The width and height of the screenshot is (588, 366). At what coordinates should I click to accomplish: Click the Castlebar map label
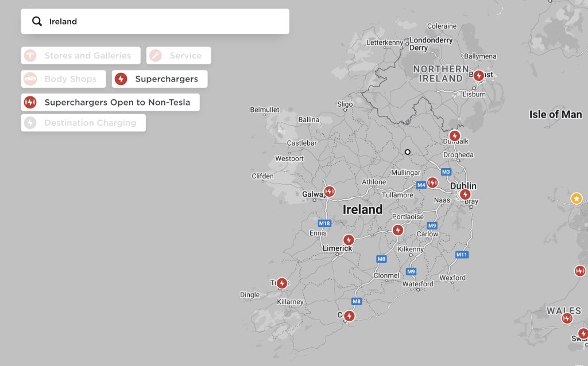pos(302,143)
